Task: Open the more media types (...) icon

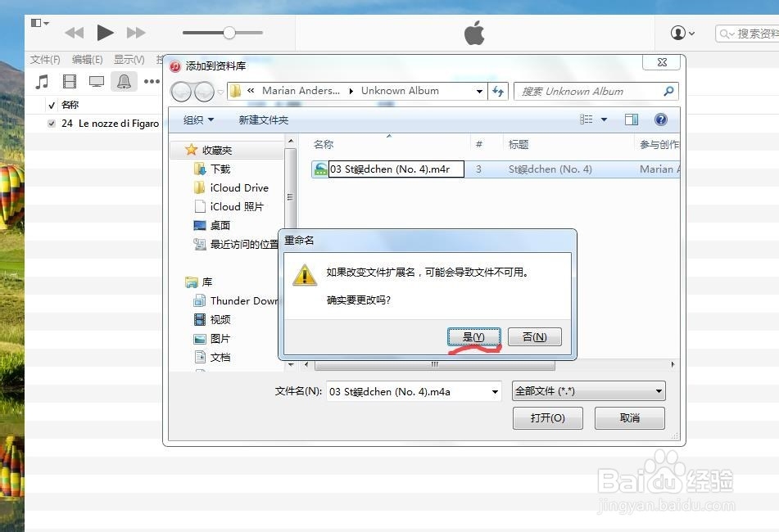Action: tap(151, 80)
